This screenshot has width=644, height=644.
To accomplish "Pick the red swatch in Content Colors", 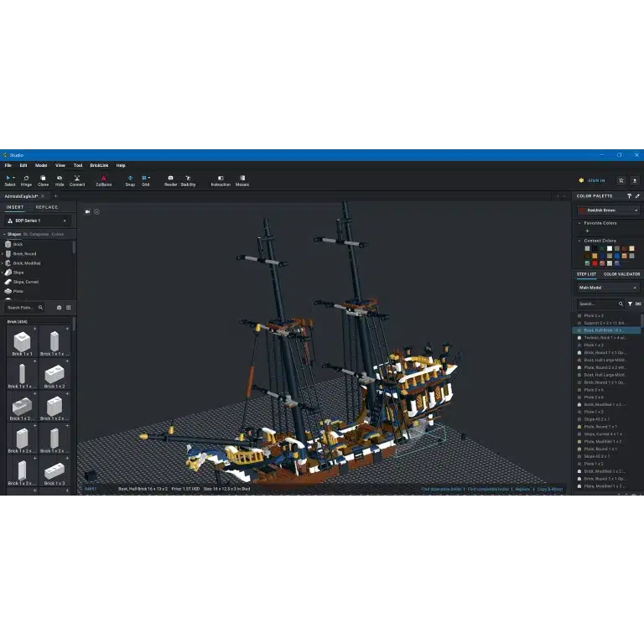I will [595, 263].
